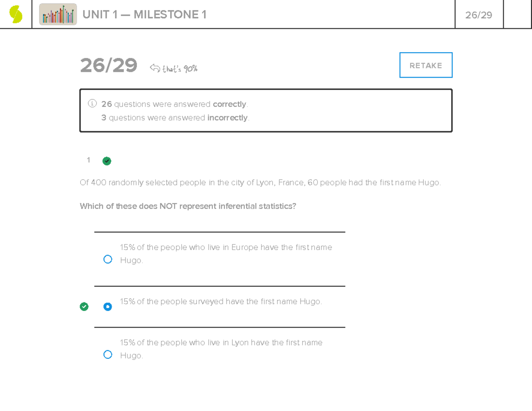
Task: Click answer text about people in Europe
Action: click(x=226, y=254)
